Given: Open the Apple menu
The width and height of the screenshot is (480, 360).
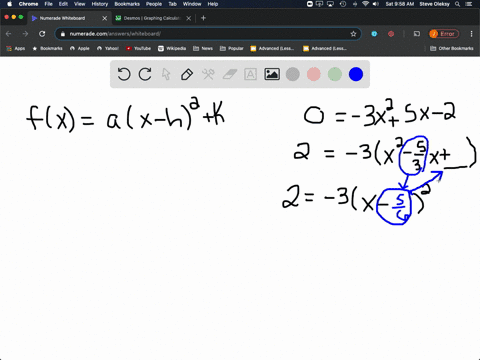Looking at the screenshot, I should (x=9, y=4).
